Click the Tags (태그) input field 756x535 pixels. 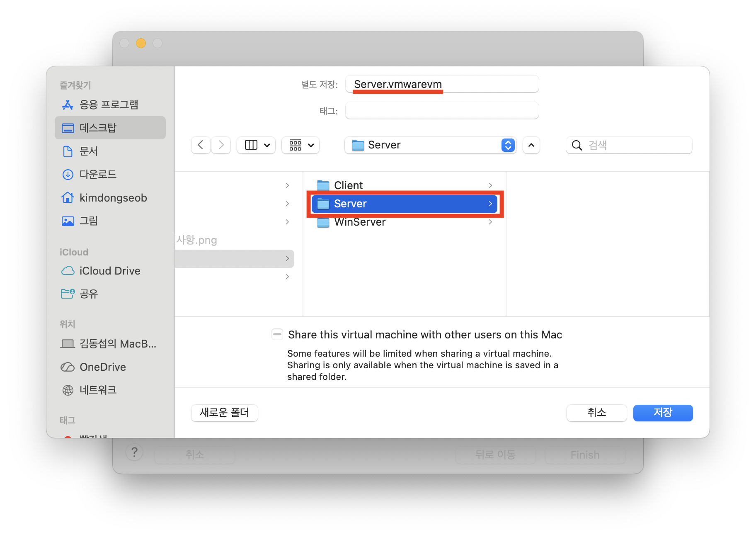(442, 111)
